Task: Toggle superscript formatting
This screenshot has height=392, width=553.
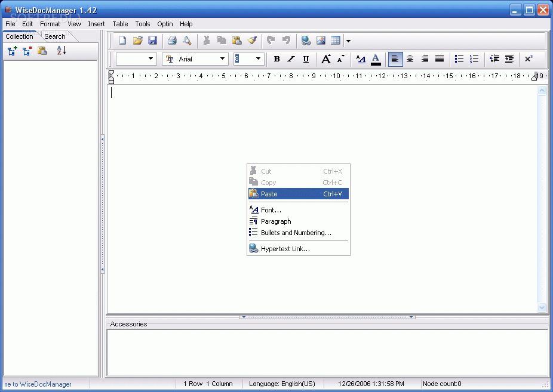Action: click(x=529, y=59)
